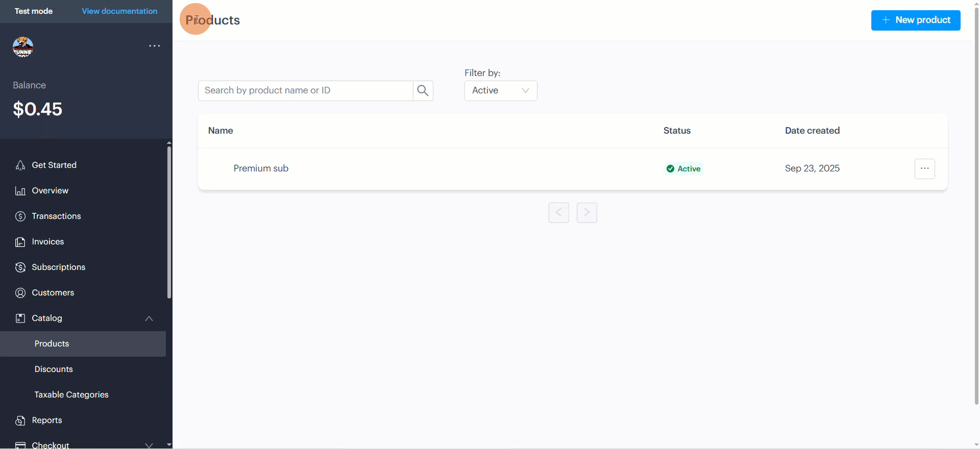
Task: Click the Customers person icon
Action: point(20,293)
